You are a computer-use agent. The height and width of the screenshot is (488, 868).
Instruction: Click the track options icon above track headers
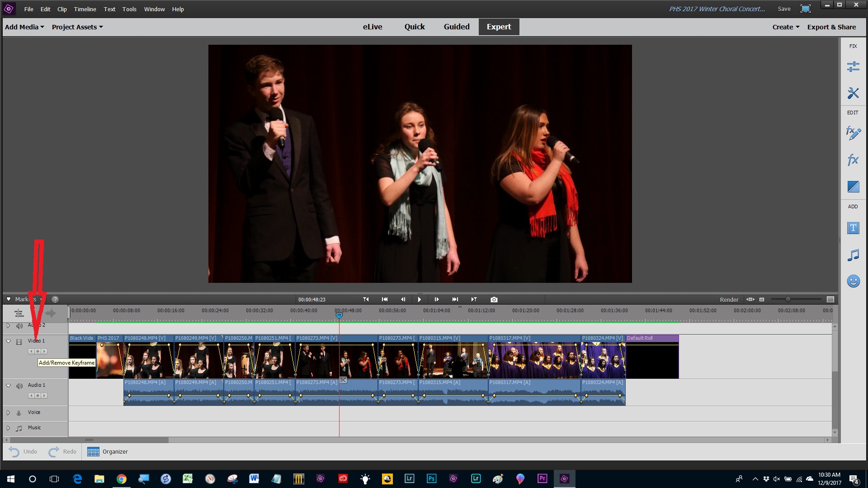[19, 313]
